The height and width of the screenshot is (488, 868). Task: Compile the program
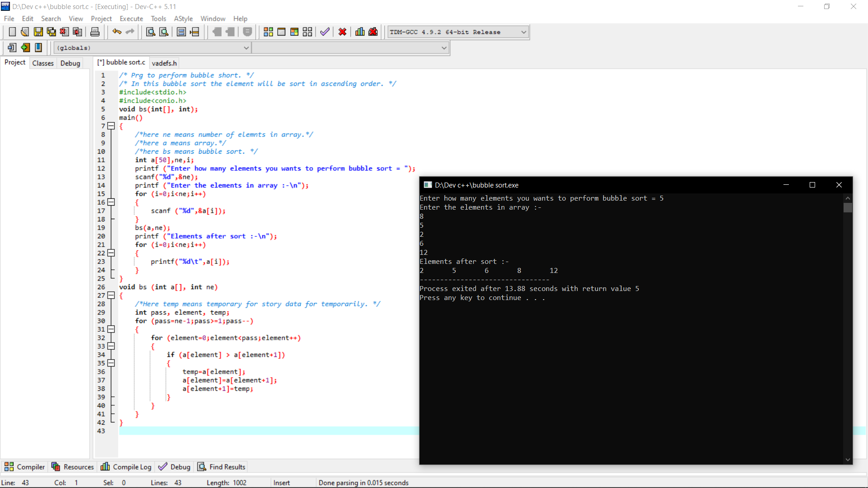(x=268, y=32)
